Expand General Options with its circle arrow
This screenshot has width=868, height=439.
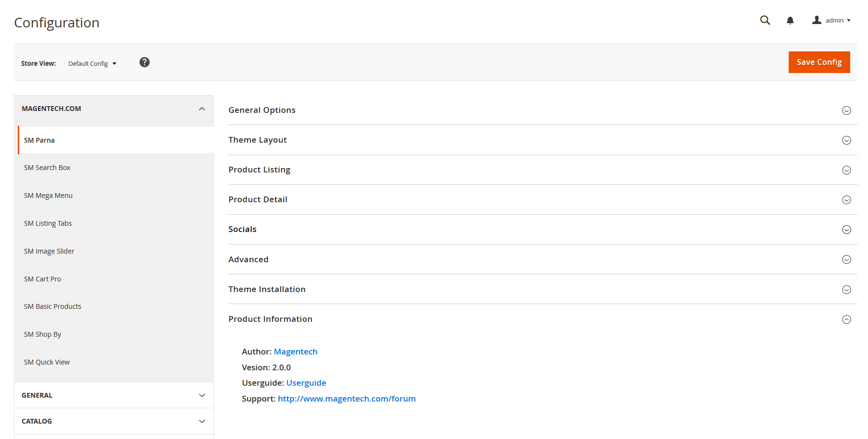(x=846, y=110)
